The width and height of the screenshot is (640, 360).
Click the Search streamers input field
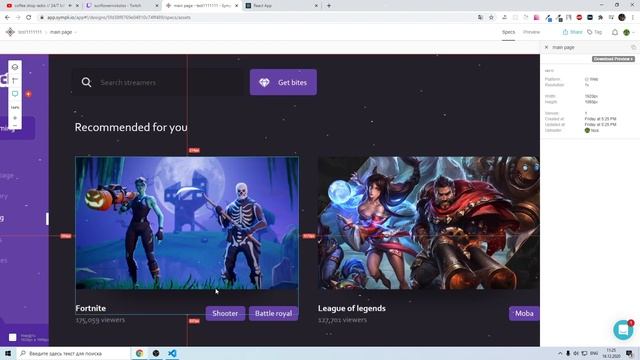(158, 82)
